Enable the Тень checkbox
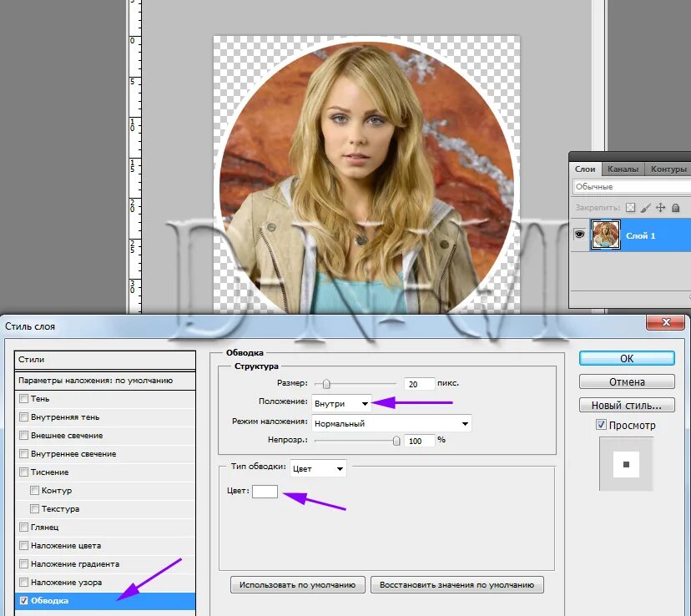 [24, 399]
